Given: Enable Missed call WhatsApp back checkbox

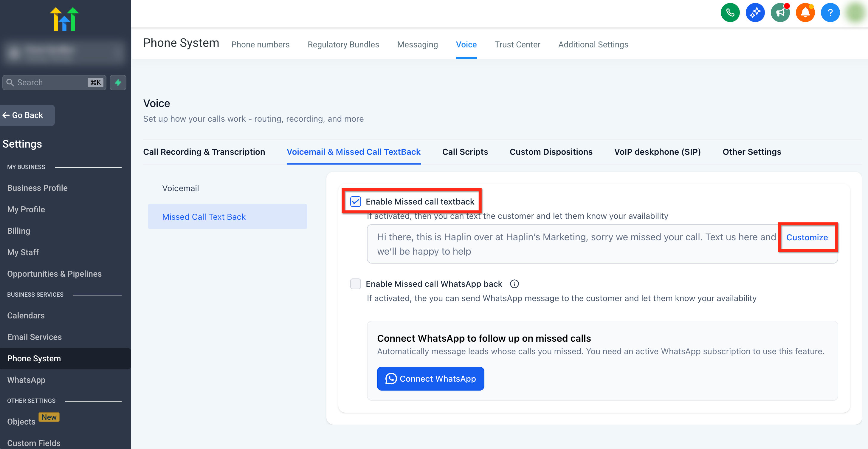Looking at the screenshot, I should pyautogui.click(x=356, y=284).
